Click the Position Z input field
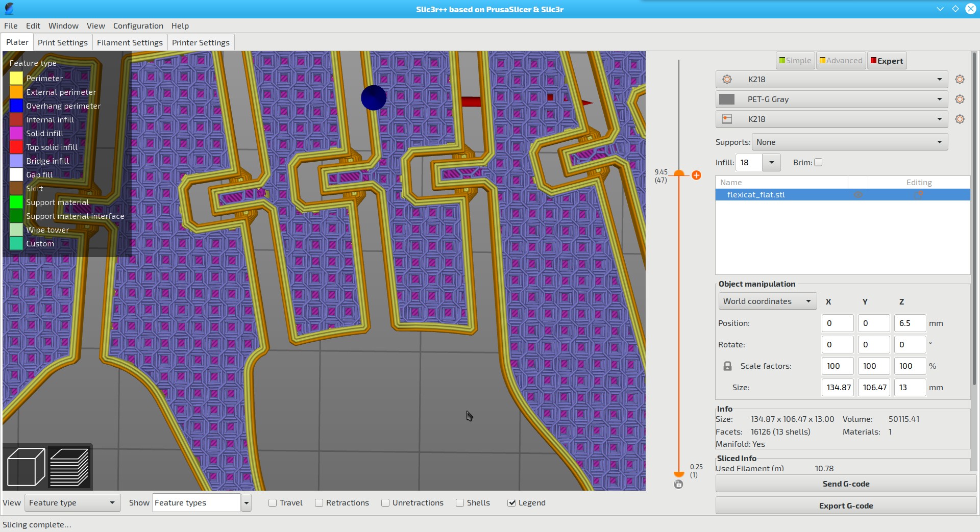This screenshot has width=980, height=532. pyautogui.click(x=910, y=323)
